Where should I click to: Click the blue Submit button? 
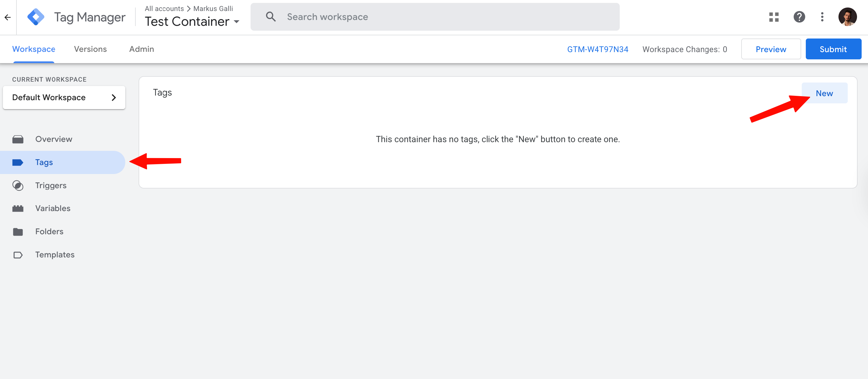pyautogui.click(x=833, y=49)
